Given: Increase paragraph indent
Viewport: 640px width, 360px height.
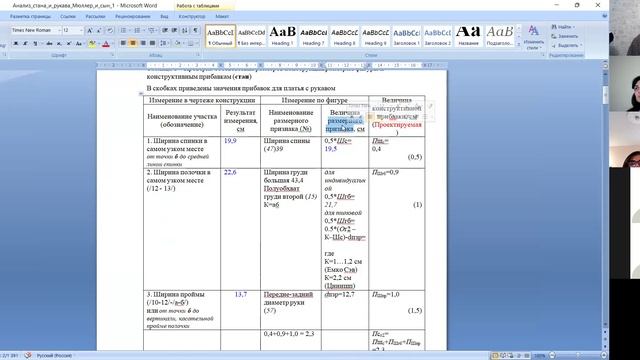Looking at the screenshot, I should pyautogui.click(x=175, y=30).
